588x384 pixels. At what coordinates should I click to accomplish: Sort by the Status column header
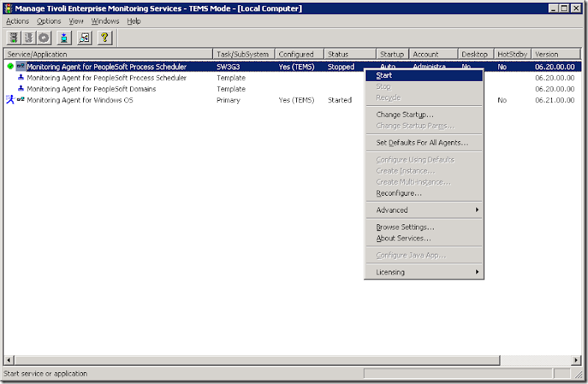click(x=350, y=54)
